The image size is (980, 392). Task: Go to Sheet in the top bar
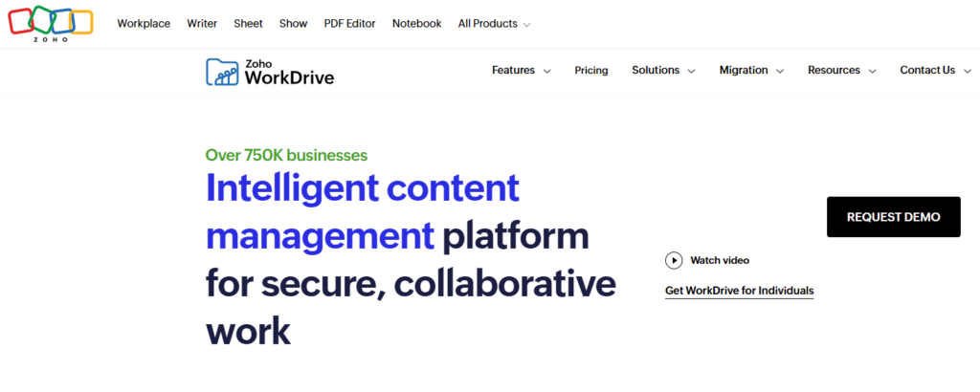[x=248, y=24]
